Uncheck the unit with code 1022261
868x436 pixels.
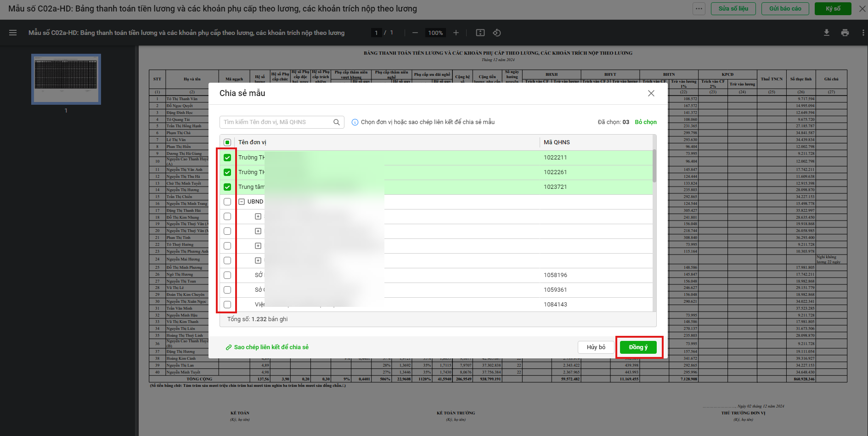pyautogui.click(x=227, y=172)
